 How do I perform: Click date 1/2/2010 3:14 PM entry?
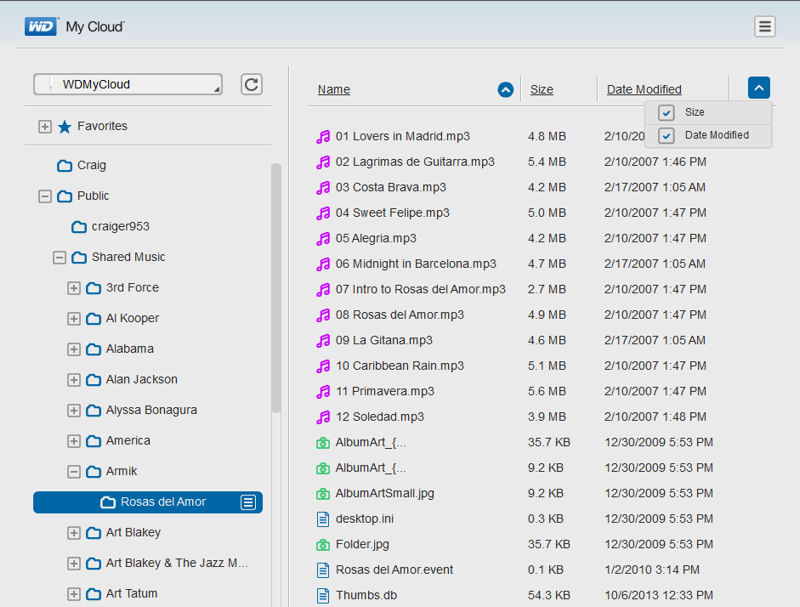tap(652, 570)
